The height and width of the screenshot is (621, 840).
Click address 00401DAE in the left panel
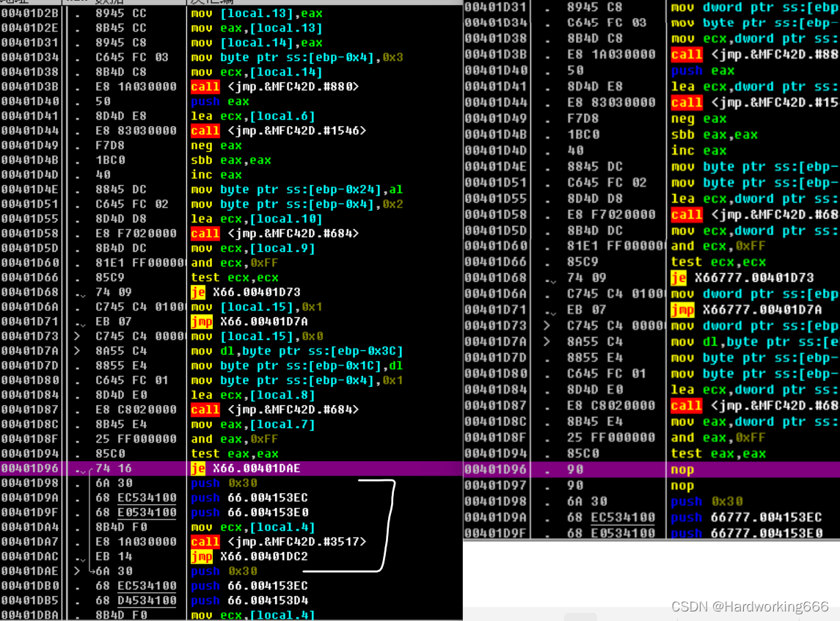(x=29, y=571)
